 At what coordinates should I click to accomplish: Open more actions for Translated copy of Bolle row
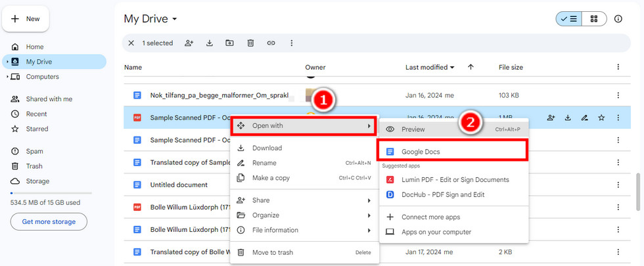point(618,252)
